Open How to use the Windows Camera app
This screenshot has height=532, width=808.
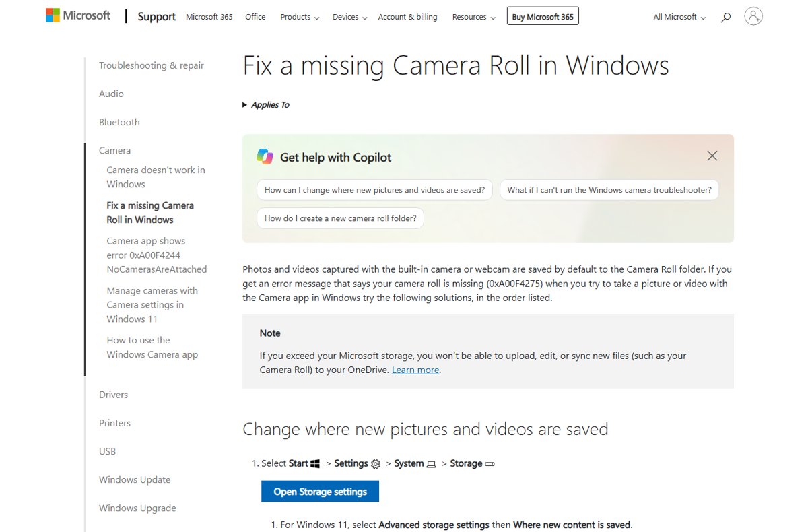152,347
